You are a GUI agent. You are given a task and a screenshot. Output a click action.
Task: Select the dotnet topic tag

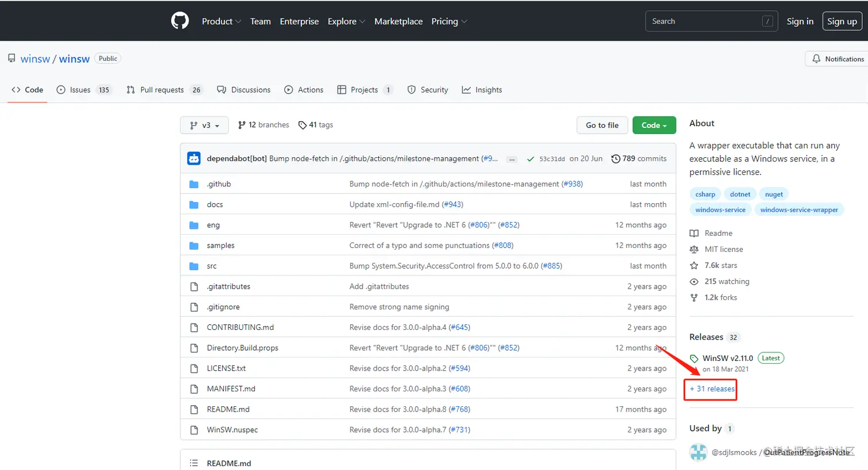click(x=740, y=194)
